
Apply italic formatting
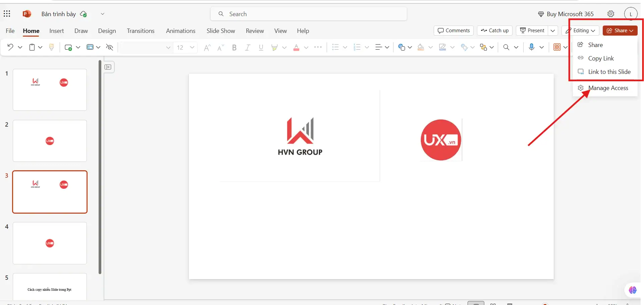pos(248,47)
